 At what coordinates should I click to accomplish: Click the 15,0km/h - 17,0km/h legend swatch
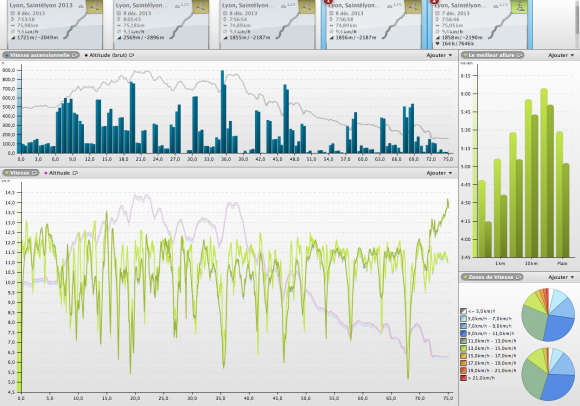(x=463, y=355)
